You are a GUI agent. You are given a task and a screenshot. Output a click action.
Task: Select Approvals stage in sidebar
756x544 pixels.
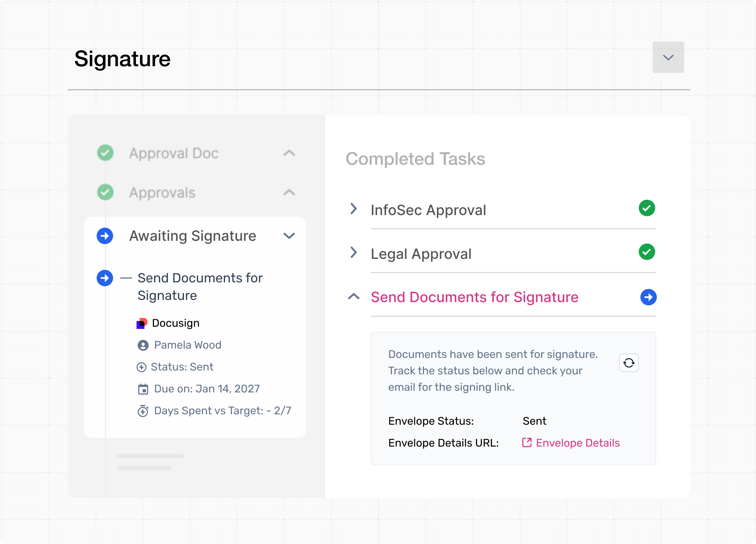coord(162,193)
